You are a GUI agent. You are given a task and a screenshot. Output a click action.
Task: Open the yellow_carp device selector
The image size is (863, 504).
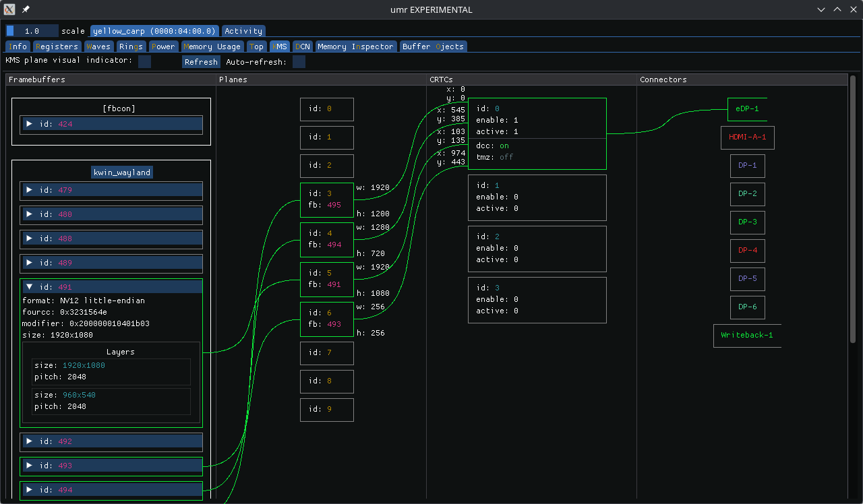[x=154, y=30]
